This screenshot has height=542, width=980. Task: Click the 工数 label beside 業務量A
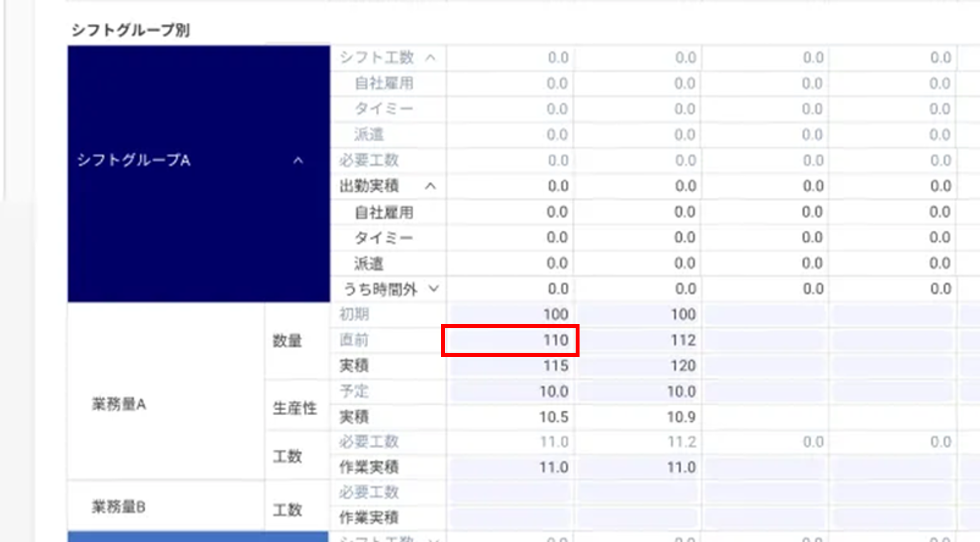[x=287, y=456]
